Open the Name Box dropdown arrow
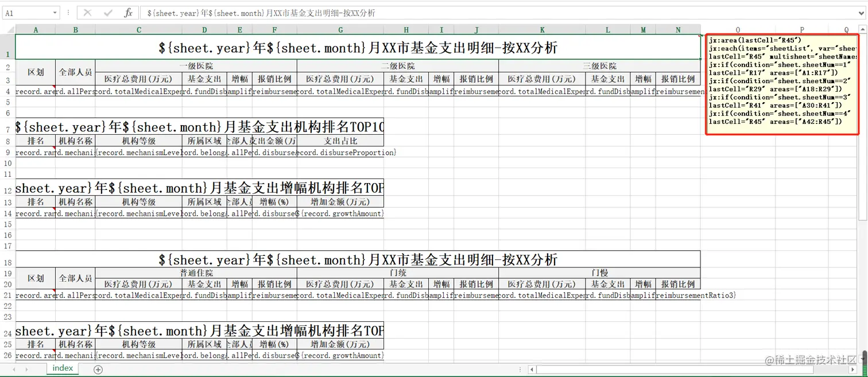 (x=55, y=13)
